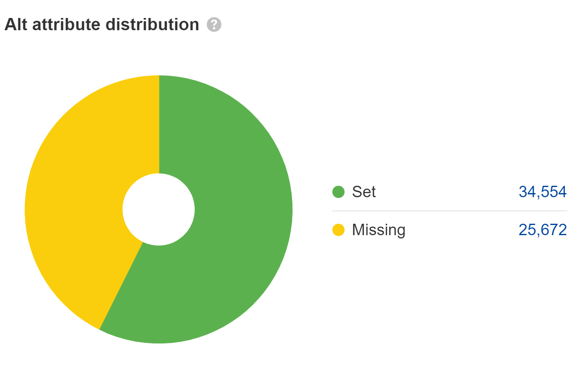Open the 25,672 Missing count link

point(542,230)
